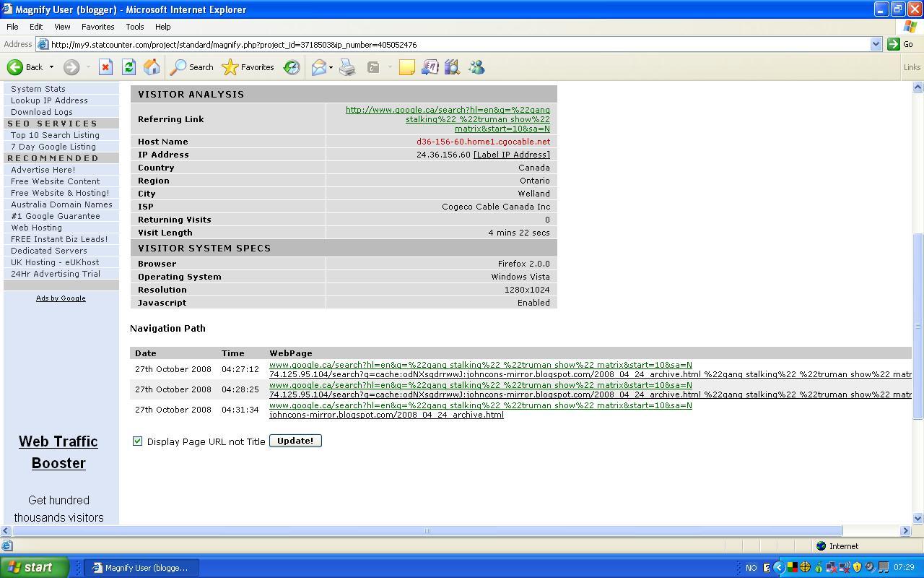Open the History clock icon
Image resolution: width=924 pixels, height=578 pixels.
point(292,67)
